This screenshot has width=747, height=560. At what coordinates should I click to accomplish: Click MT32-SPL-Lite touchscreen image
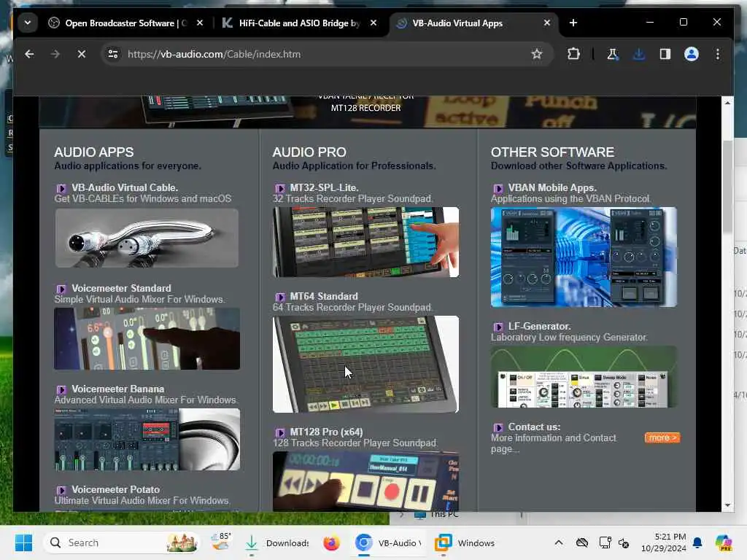366,242
